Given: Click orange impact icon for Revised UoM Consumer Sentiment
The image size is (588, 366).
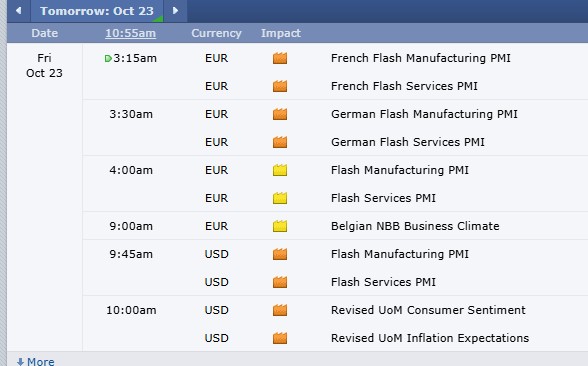Looking at the screenshot, I should click(280, 310).
